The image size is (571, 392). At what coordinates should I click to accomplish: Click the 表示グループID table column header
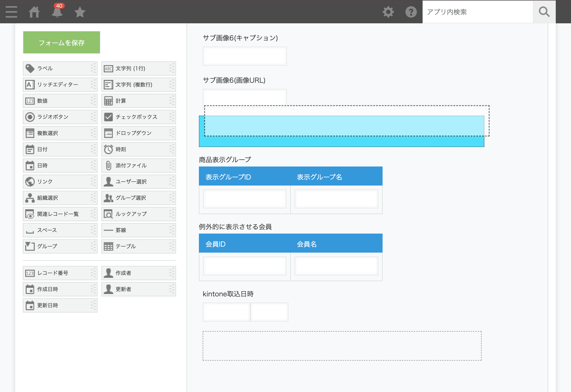click(228, 177)
